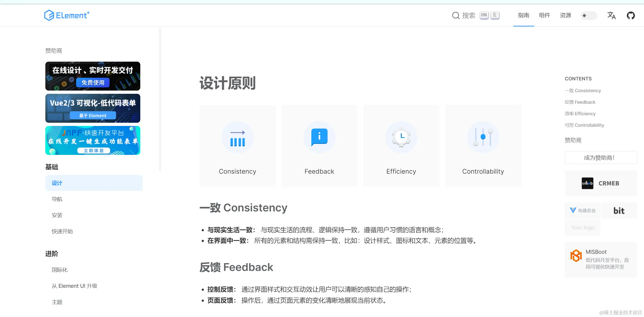Screen dimensions: 644x317
Task: Select 设计 in the sidebar
Action: click(94, 183)
